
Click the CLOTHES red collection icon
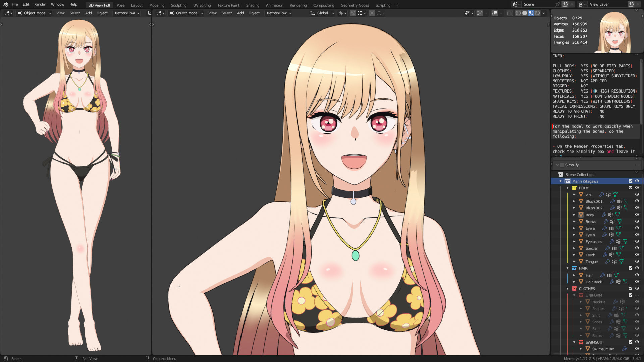pos(574,288)
